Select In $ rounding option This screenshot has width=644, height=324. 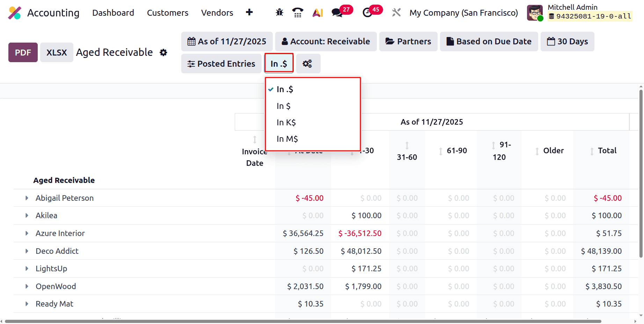[x=313, y=106]
